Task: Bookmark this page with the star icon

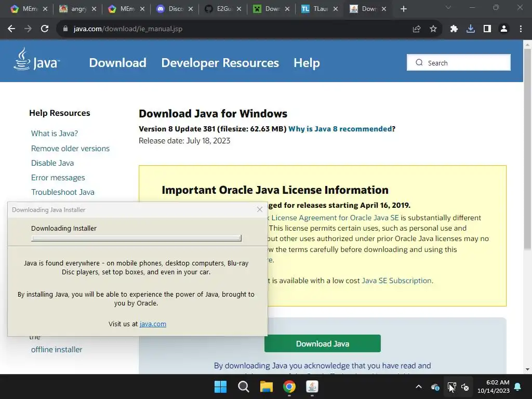Action: [x=433, y=29]
